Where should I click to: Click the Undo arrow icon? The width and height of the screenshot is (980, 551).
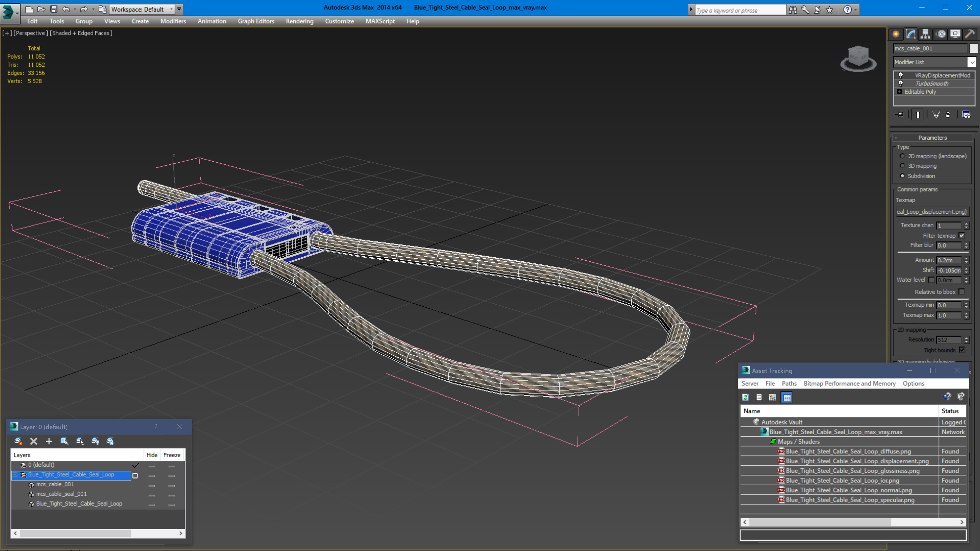(66, 9)
